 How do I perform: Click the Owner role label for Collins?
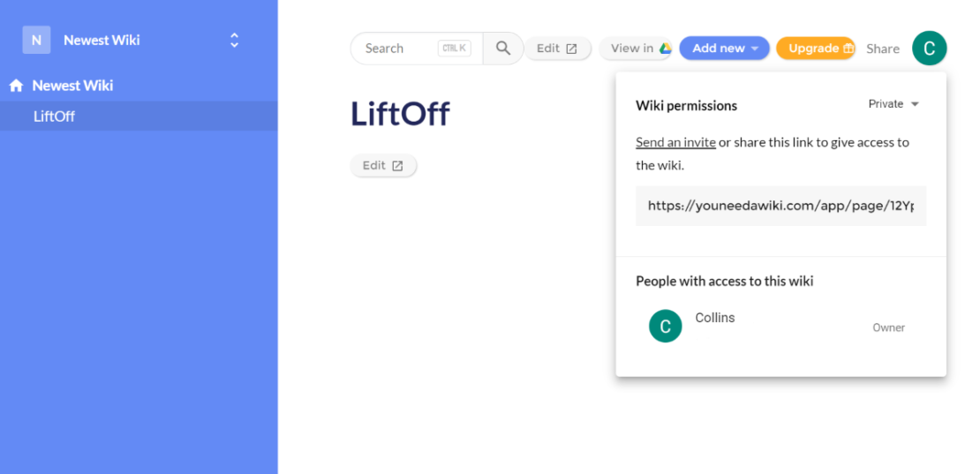point(888,327)
